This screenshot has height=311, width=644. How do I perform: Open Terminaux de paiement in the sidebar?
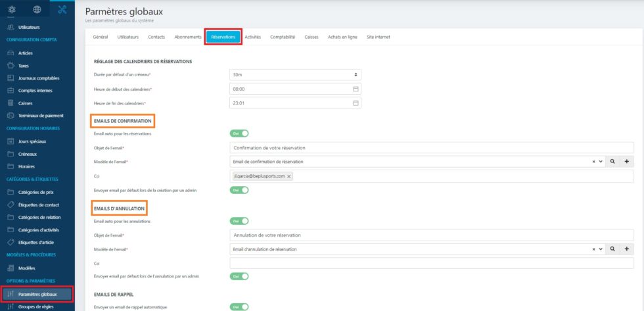click(41, 115)
